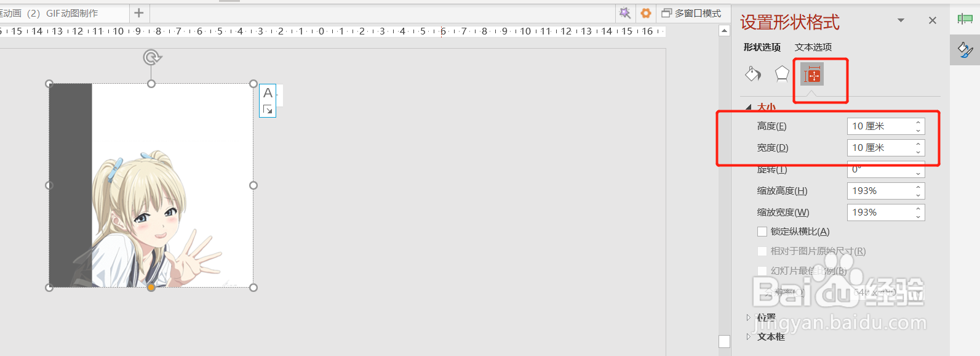
Task: Click the vertical scrollbar thumb at bottom
Action: [724, 341]
